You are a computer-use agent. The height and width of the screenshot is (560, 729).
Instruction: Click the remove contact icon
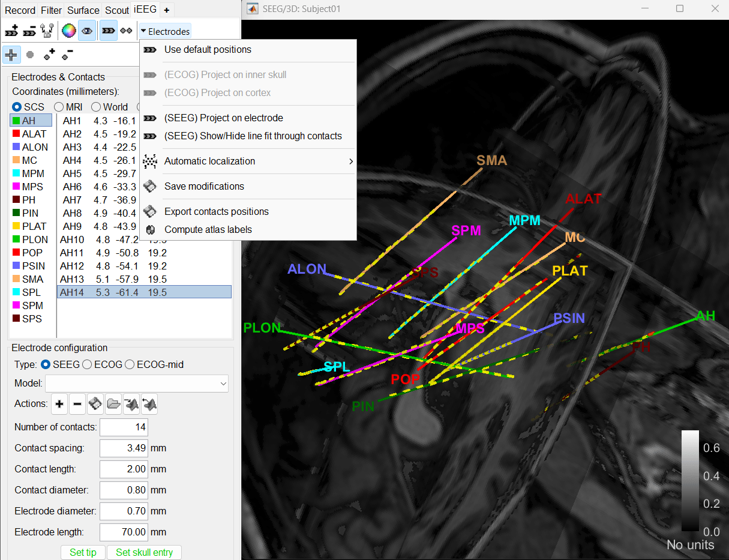click(x=67, y=55)
